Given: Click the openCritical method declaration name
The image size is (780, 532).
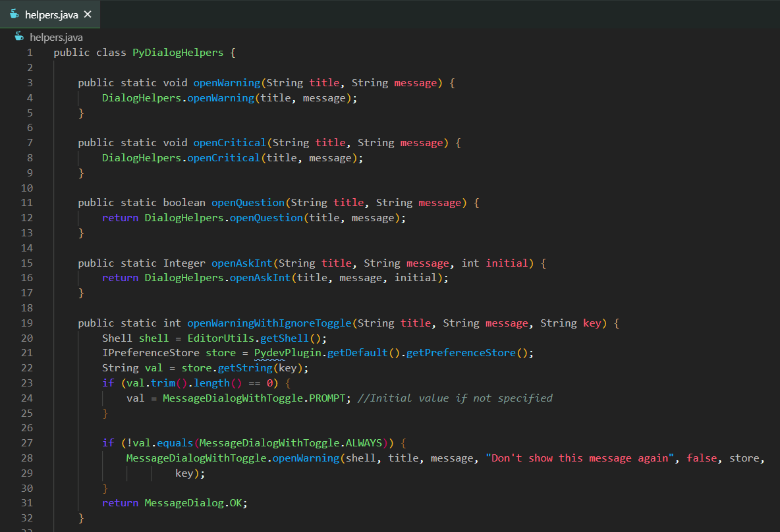Looking at the screenshot, I should tap(230, 143).
